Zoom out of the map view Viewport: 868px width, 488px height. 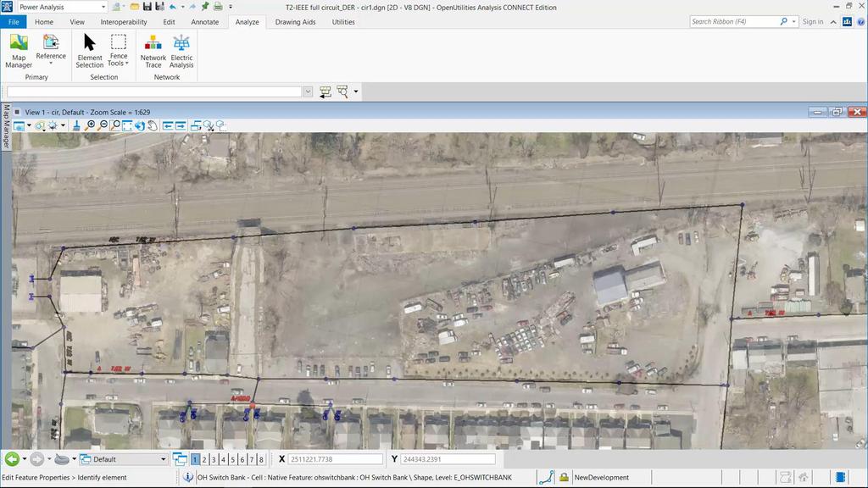pos(103,126)
